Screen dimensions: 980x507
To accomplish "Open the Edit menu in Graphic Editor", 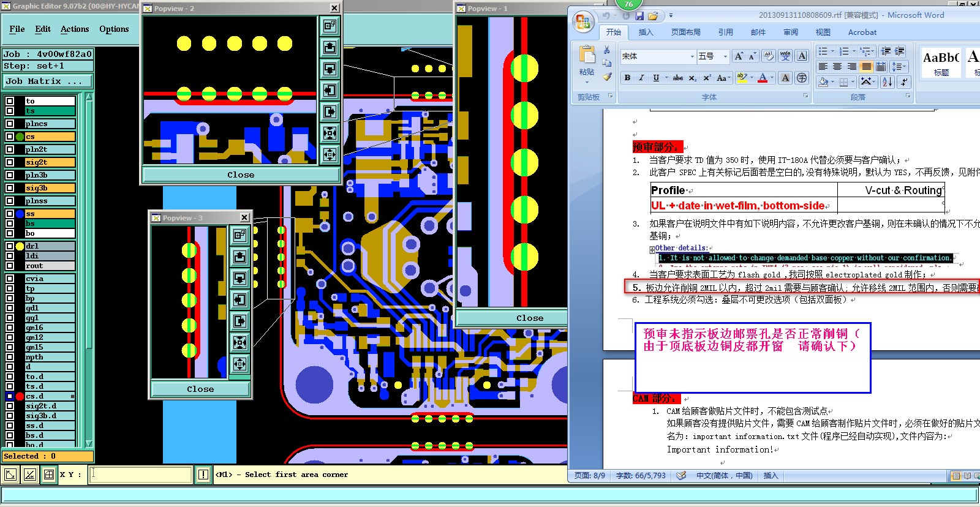I will click(x=43, y=29).
